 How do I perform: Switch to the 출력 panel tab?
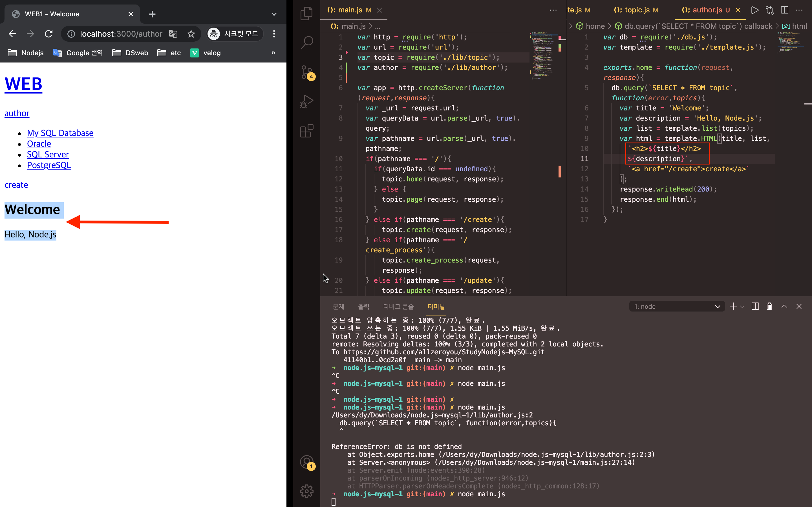[363, 306]
